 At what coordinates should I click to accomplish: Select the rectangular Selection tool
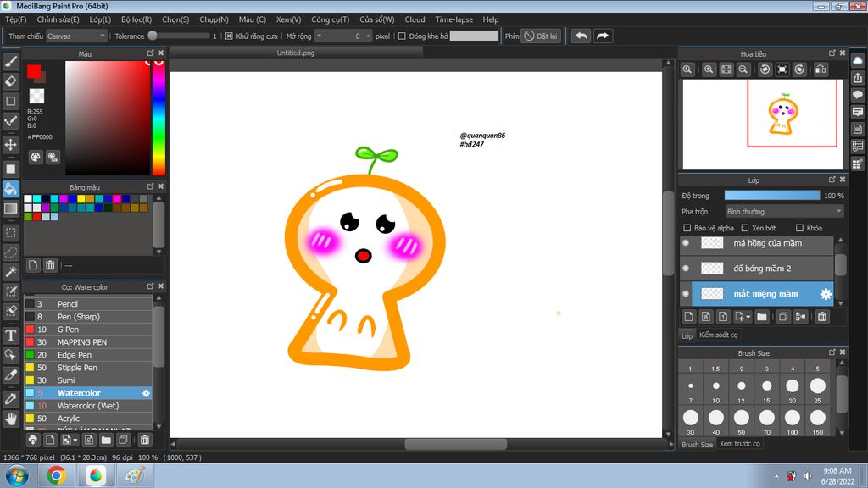(10, 233)
